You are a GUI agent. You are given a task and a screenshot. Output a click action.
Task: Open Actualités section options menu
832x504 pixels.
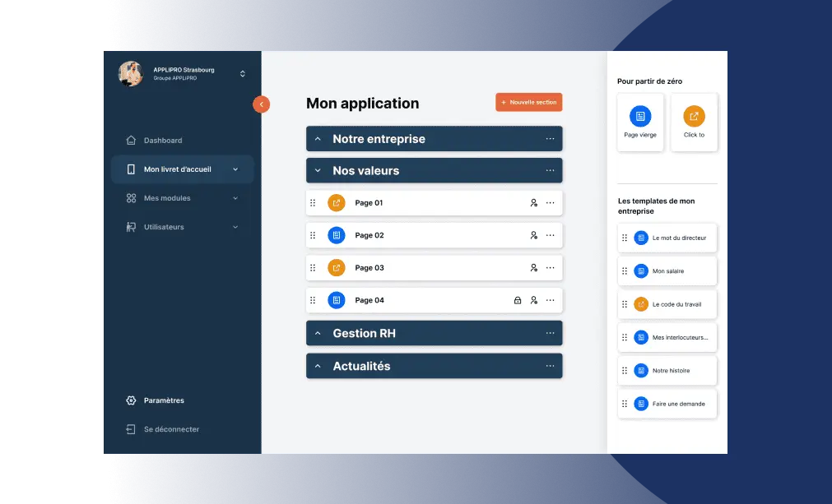coord(551,366)
